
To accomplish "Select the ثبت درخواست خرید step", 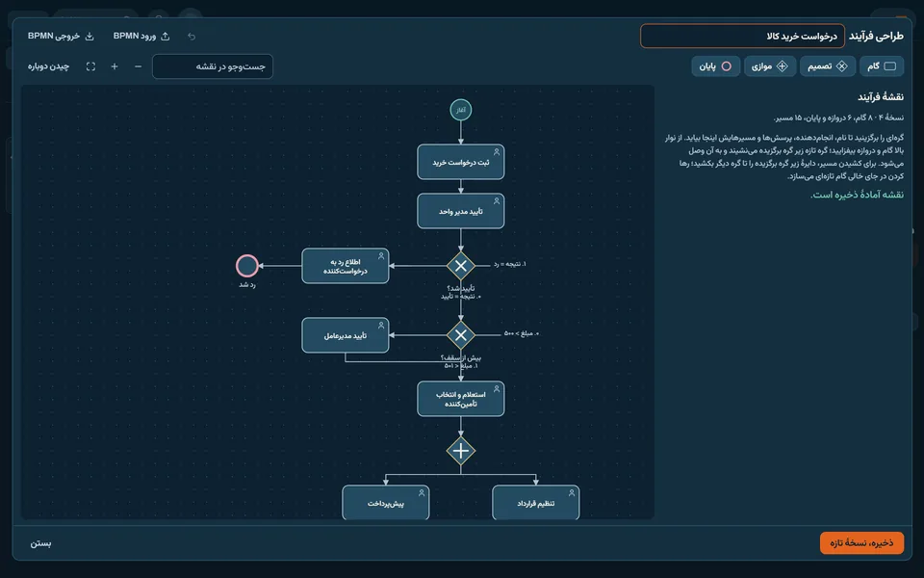I will (x=461, y=162).
